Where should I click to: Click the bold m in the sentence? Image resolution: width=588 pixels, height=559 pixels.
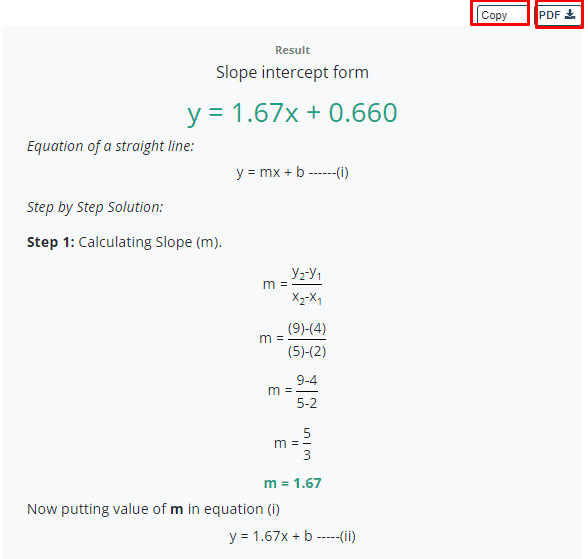[177, 510]
